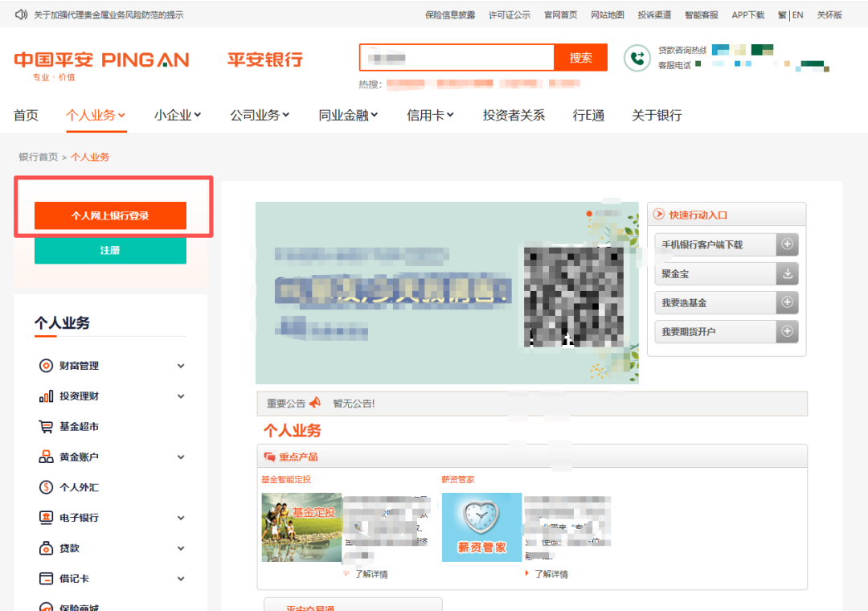Click the 借记卡 card icon
The width and height of the screenshot is (868, 611).
point(46,578)
